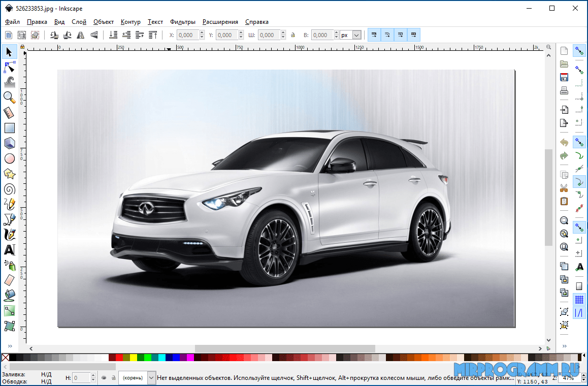Click the Undo arrow icon
Screen dimensions: 588x386
[x=564, y=142]
